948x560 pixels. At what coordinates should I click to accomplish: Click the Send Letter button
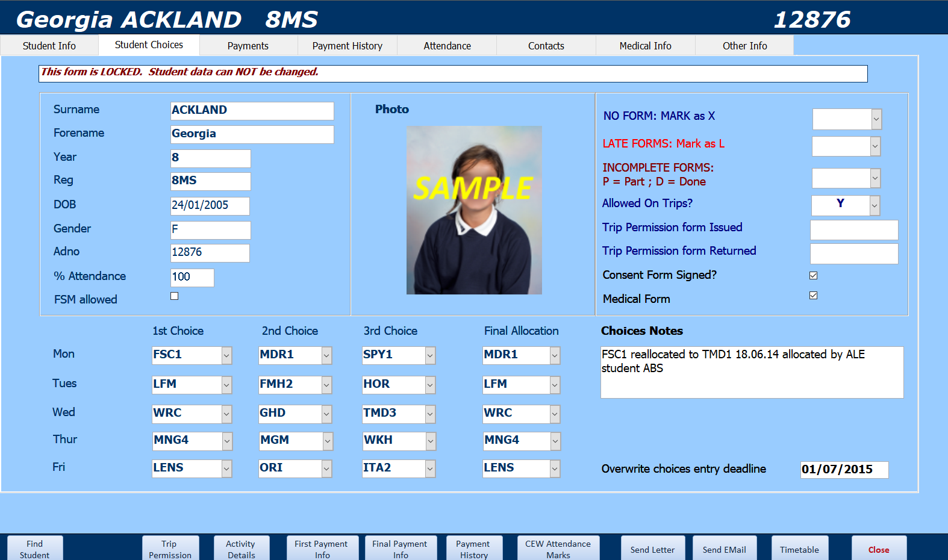pyautogui.click(x=653, y=549)
